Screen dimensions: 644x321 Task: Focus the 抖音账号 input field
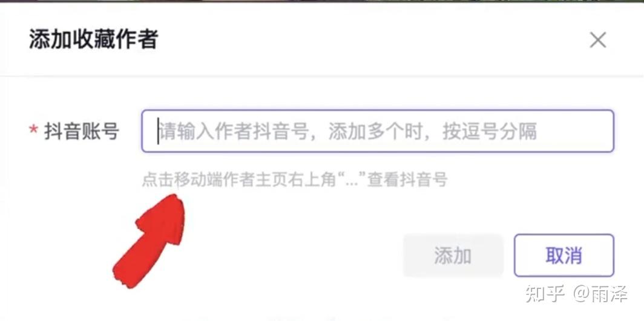pos(378,131)
